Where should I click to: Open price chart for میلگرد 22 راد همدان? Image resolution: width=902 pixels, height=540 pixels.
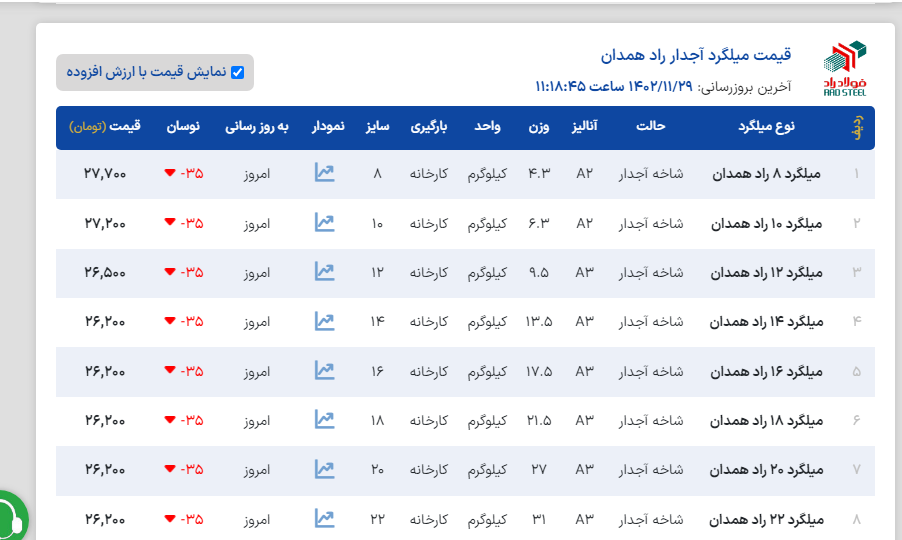pyautogui.click(x=324, y=518)
